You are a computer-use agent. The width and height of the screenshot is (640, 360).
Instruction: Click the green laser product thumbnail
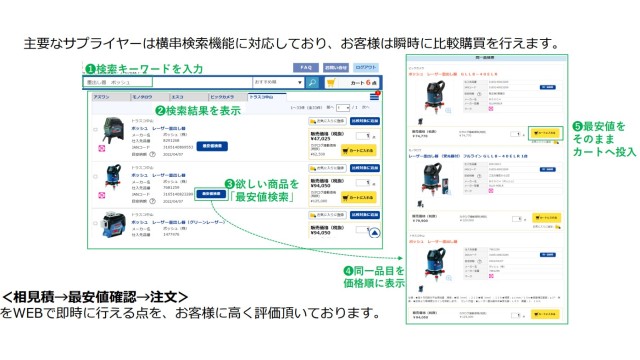coord(114,224)
